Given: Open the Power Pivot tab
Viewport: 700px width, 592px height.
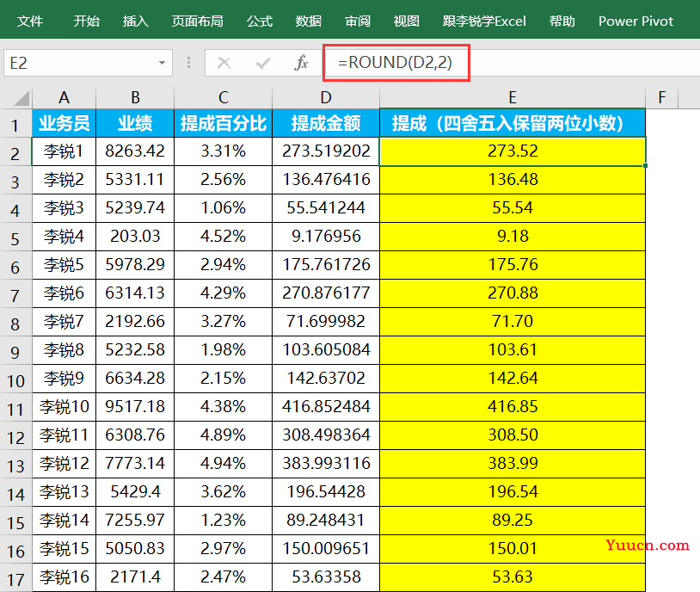Looking at the screenshot, I should (636, 21).
